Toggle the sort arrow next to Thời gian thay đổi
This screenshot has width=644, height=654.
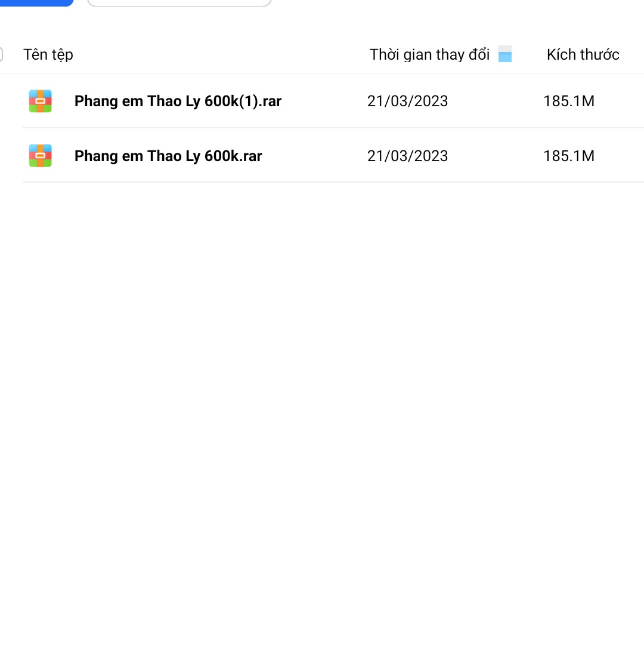tap(505, 54)
